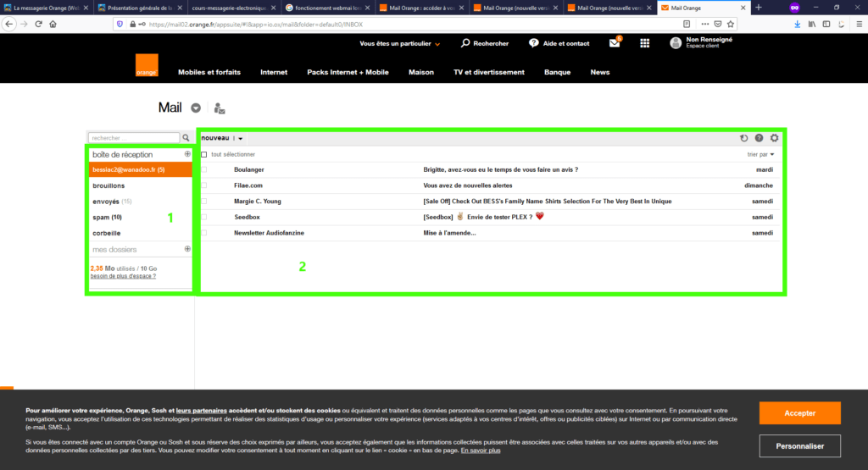Click the search magnifier beside rechercher field
868x470 pixels.
click(186, 138)
